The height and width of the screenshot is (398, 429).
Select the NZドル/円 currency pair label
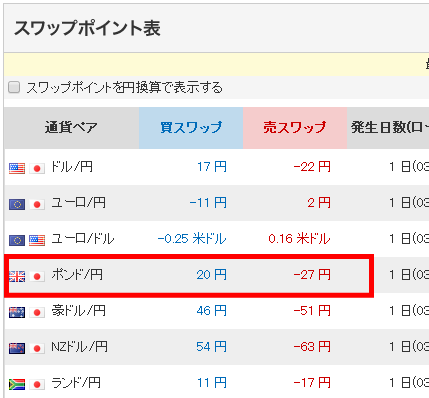coord(79,347)
